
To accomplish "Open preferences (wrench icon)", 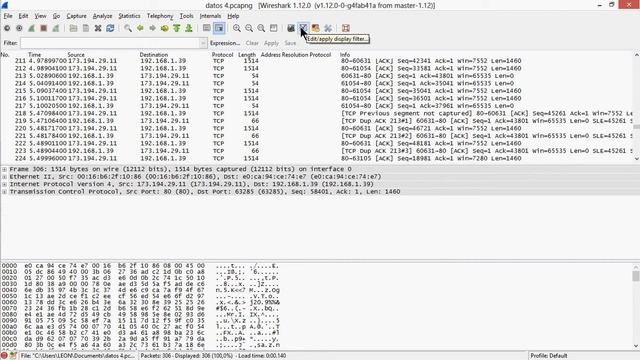I will 328,28.
